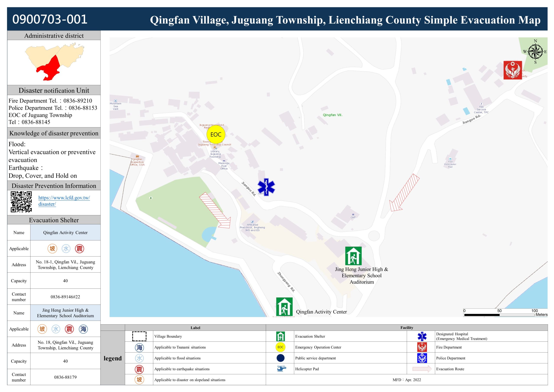Screen dimensions: 554x392
Task: Click the Qingfan Activity Center shelter icon
Action: click(284, 307)
